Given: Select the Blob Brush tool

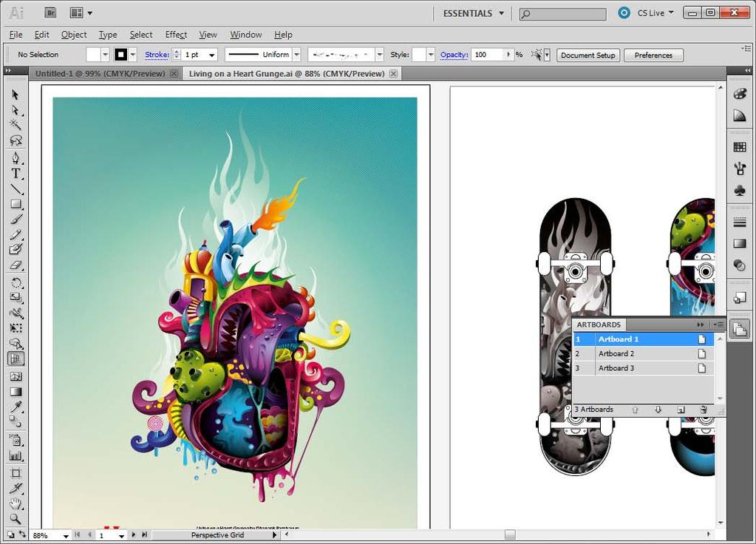Looking at the screenshot, I should [x=16, y=249].
